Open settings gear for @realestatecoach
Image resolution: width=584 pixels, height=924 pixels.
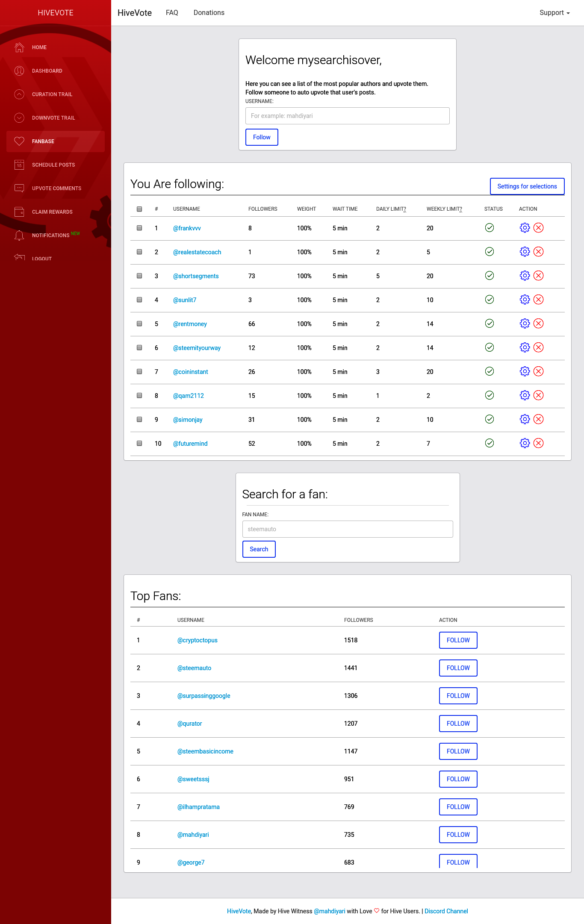[525, 252]
